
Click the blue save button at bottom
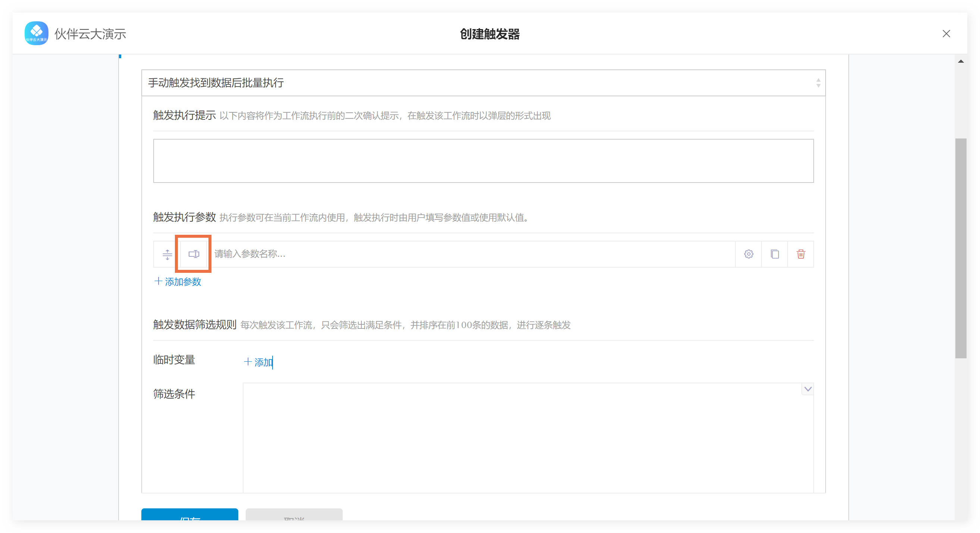tap(189, 515)
